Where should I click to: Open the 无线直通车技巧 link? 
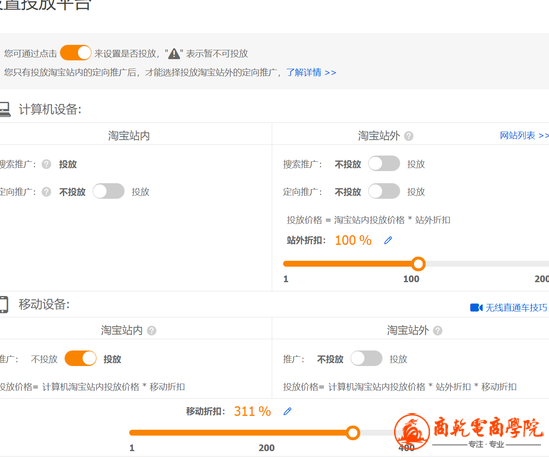point(516,307)
